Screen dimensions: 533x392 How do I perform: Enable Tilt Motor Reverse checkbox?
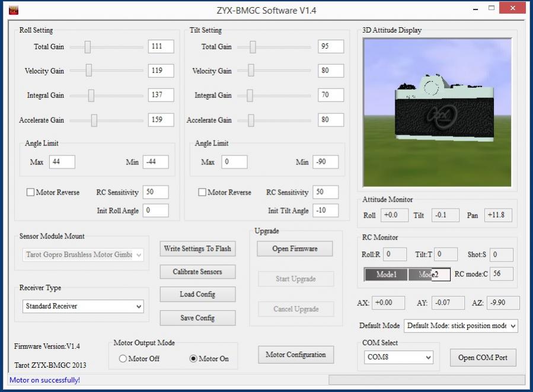click(202, 192)
